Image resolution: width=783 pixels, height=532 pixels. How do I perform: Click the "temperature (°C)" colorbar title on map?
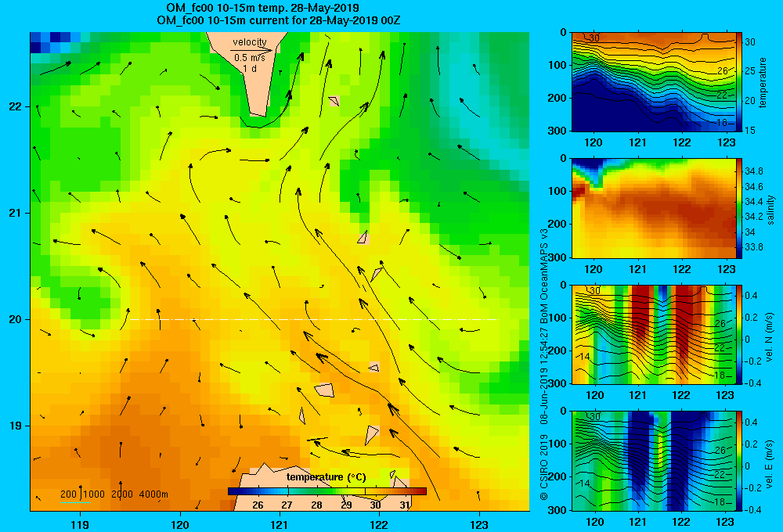(326, 477)
